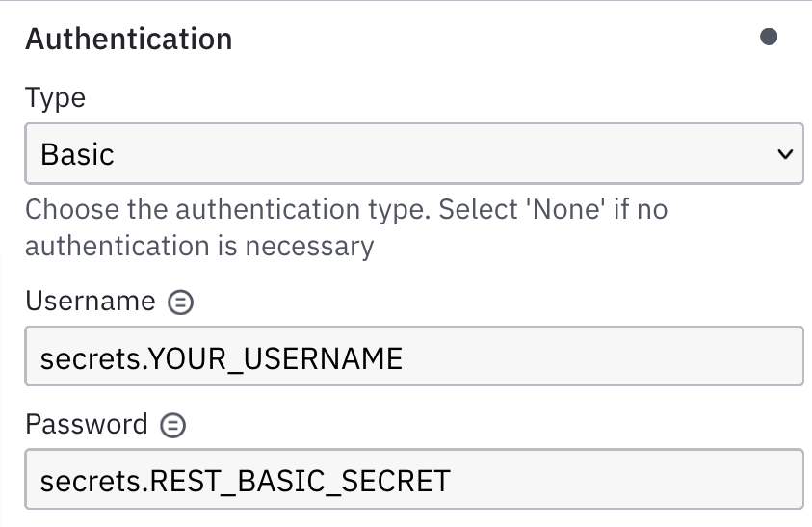This screenshot has height=527, width=812.
Task: Click the blank middle area of Type select
Action: pyautogui.click(x=433, y=154)
